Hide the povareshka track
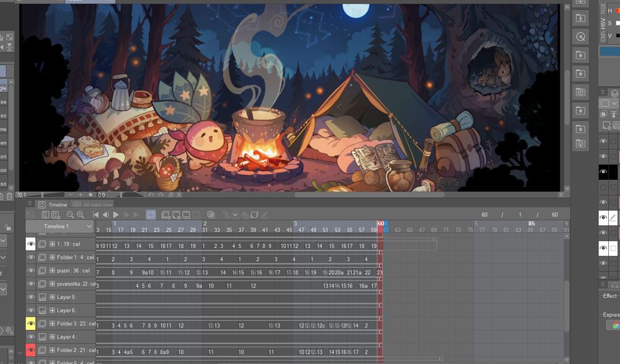620x364 pixels. [x=31, y=284]
